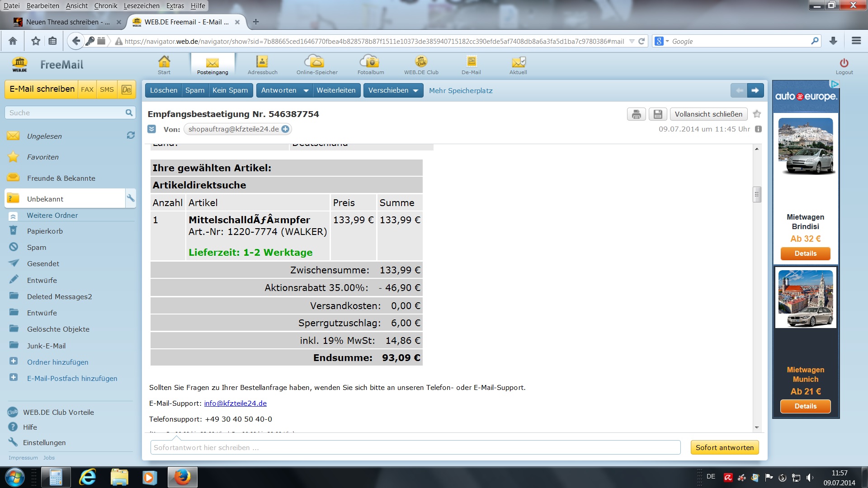The height and width of the screenshot is (488, 868).
Task: Click the info@kfzteile24.de support link
Action: point(235,404)
